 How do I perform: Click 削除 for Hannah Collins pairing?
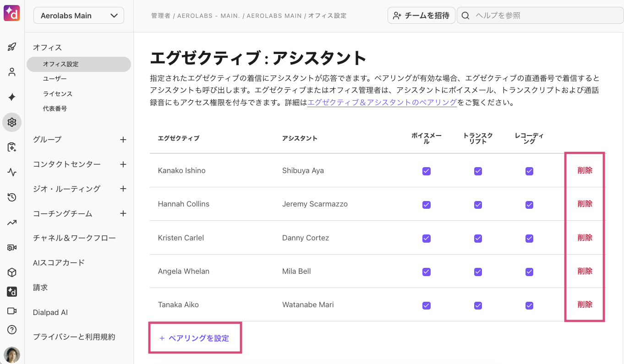(x=585, y=204)
